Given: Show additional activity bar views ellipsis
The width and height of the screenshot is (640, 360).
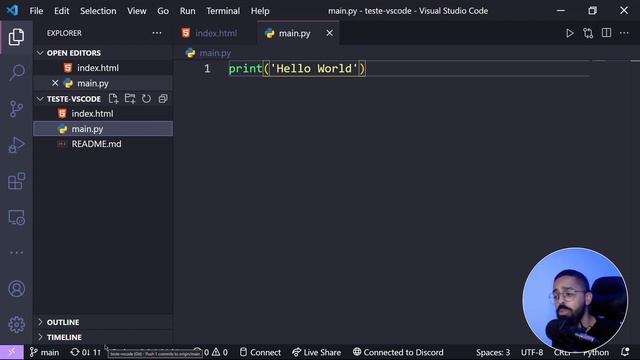Looking at the screenshot, I should (16, 253).
